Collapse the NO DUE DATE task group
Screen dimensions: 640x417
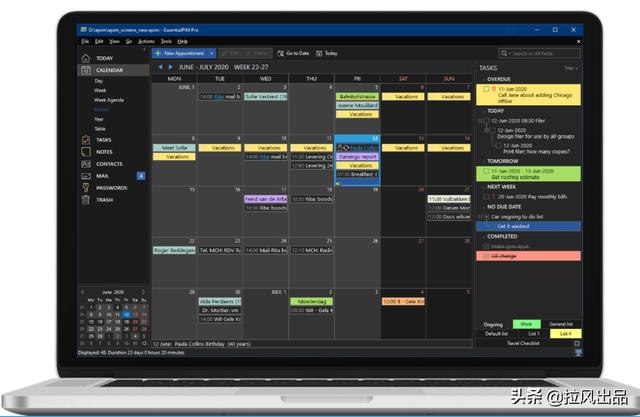click(x=484, y=207)
